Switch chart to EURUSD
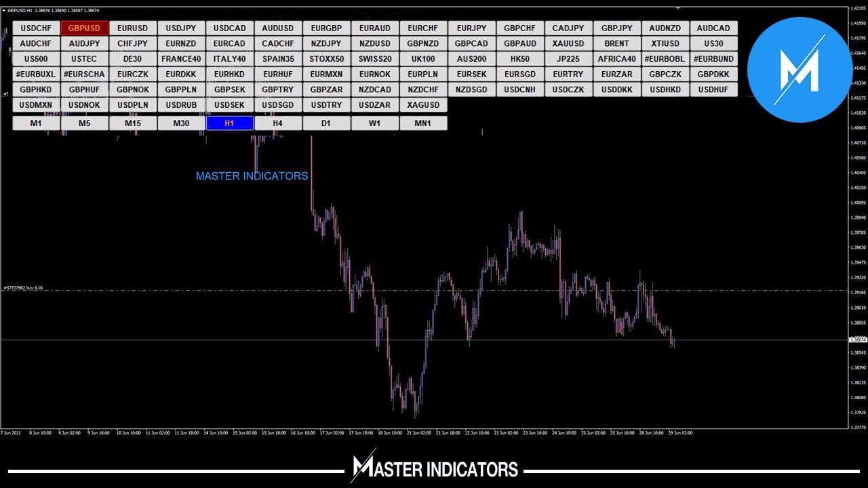Viewport: 868px width, 488px height. coord(132,28)
